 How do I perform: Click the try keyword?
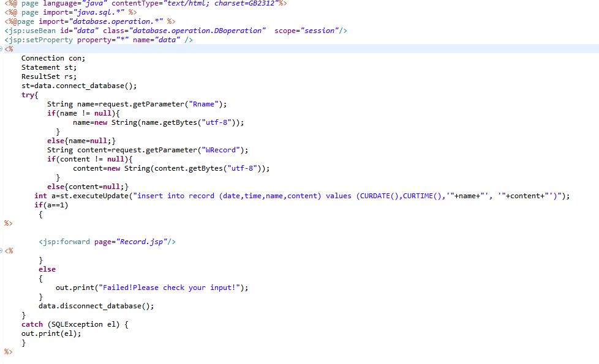pos(28,95)
